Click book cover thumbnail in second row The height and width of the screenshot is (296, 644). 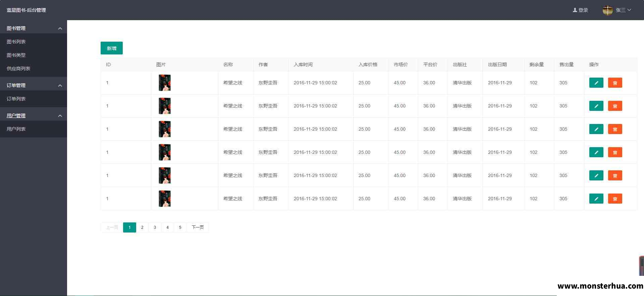[165, 106]
